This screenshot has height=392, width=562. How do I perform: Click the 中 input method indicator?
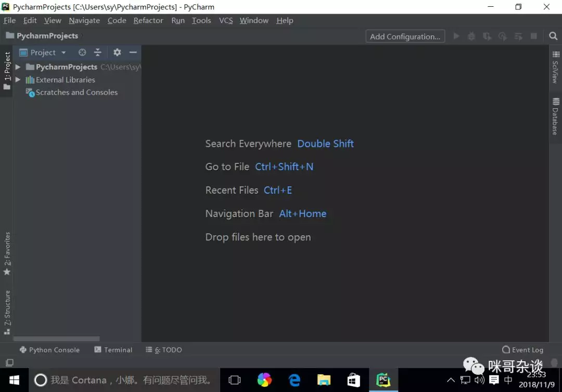click(x=508, y=380)
